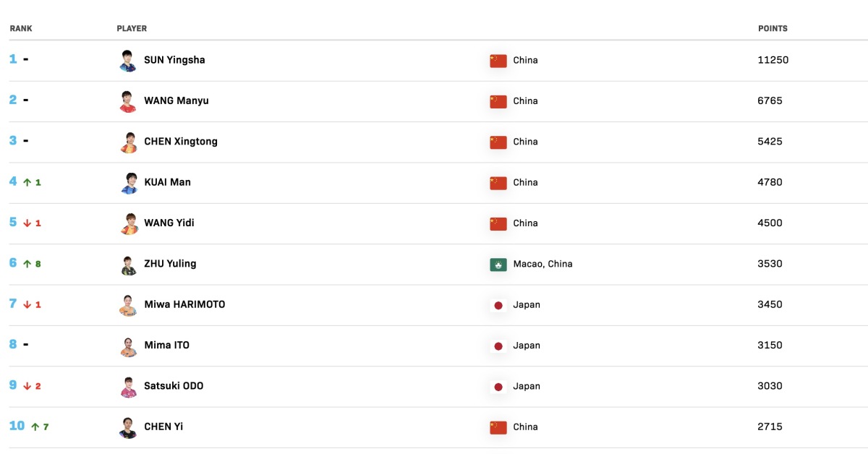
Task: Click the red down arrow beside WANG Yidi
Action: (x=27, y=223)
